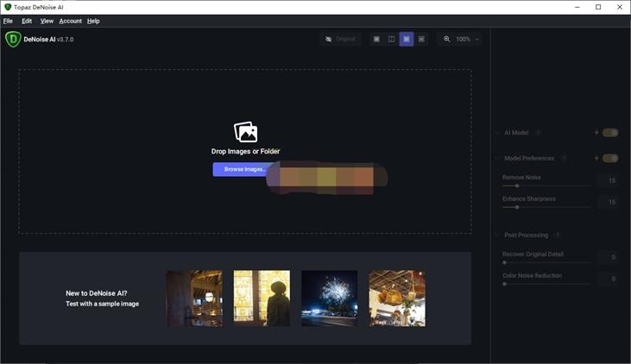Screen dimensions: 631x364
Task: Click the Color Noise Reduction value field
Action: coord(608,279)
